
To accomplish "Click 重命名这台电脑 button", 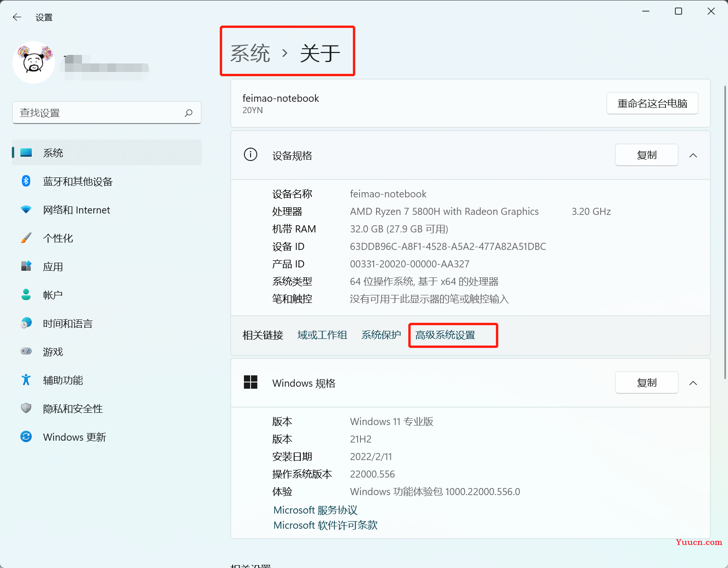I will (652, 103).
